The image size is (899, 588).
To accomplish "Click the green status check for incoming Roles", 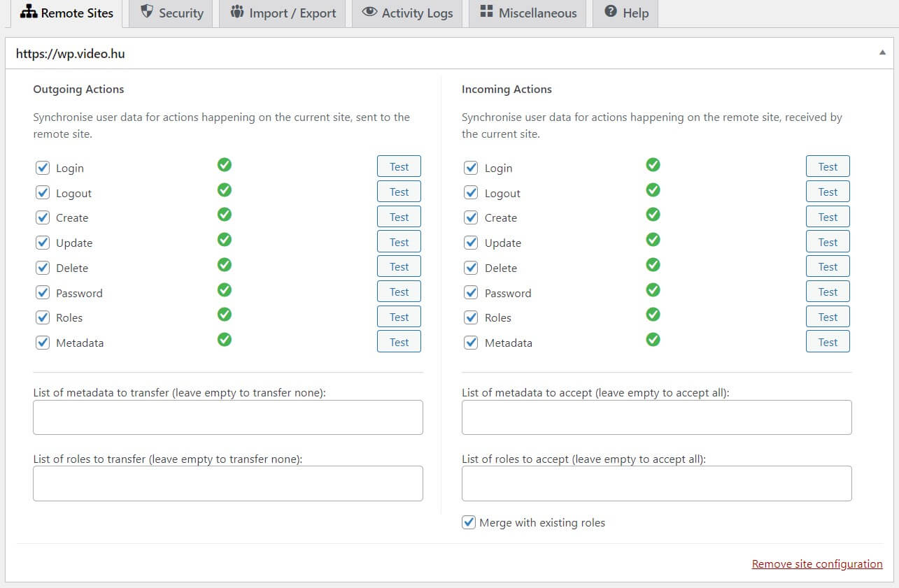I will click(653, 315).
